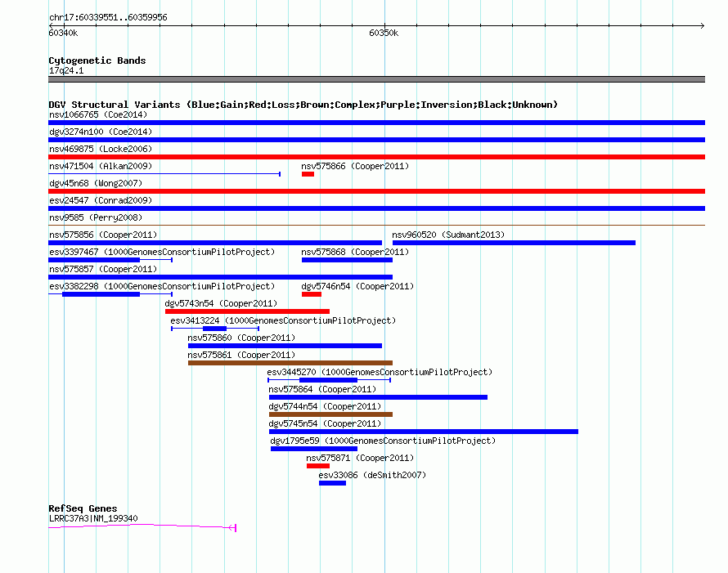728x573 pixels.
Task: Click the blue esv24547 gain bar
Action: point(376,208)
